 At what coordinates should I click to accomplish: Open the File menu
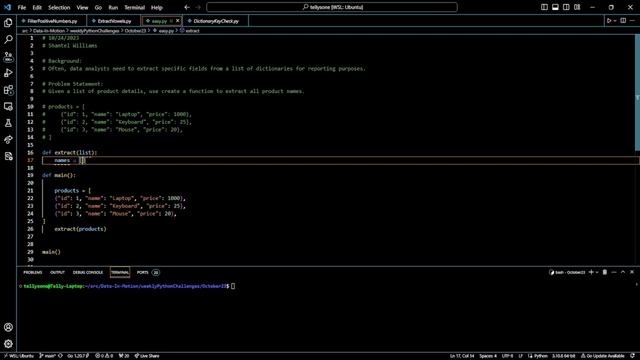coord(22,7)
